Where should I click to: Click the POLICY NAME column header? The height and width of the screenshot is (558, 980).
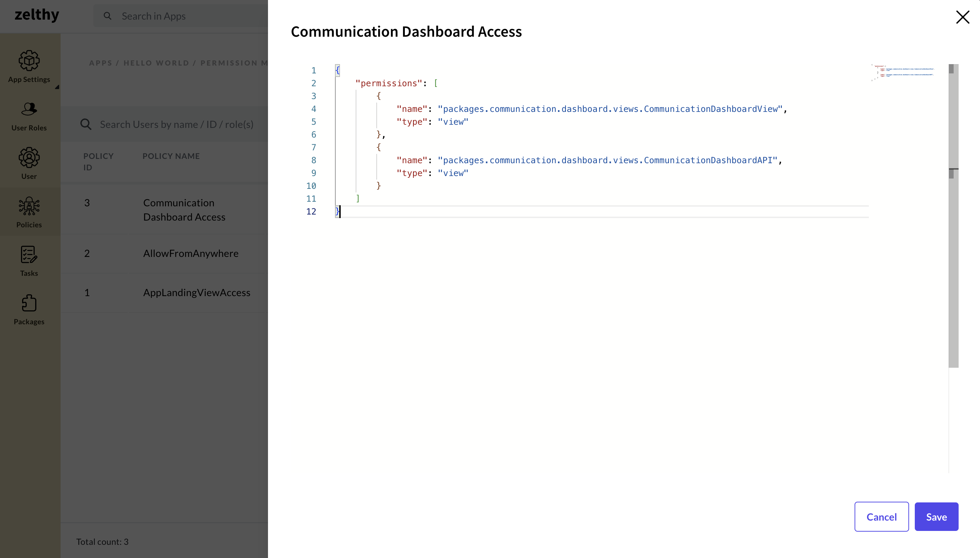[171, 156]
